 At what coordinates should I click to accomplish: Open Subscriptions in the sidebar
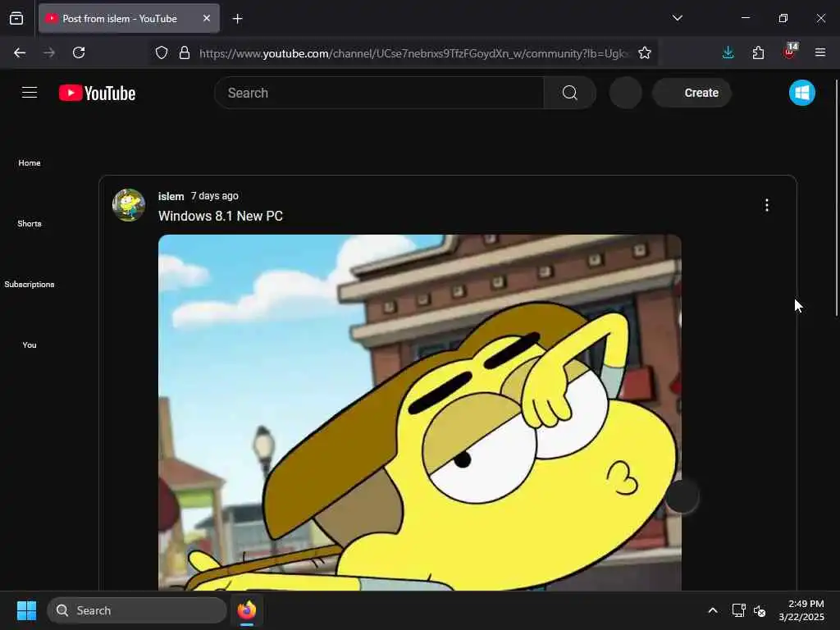[x=30, y=285]
